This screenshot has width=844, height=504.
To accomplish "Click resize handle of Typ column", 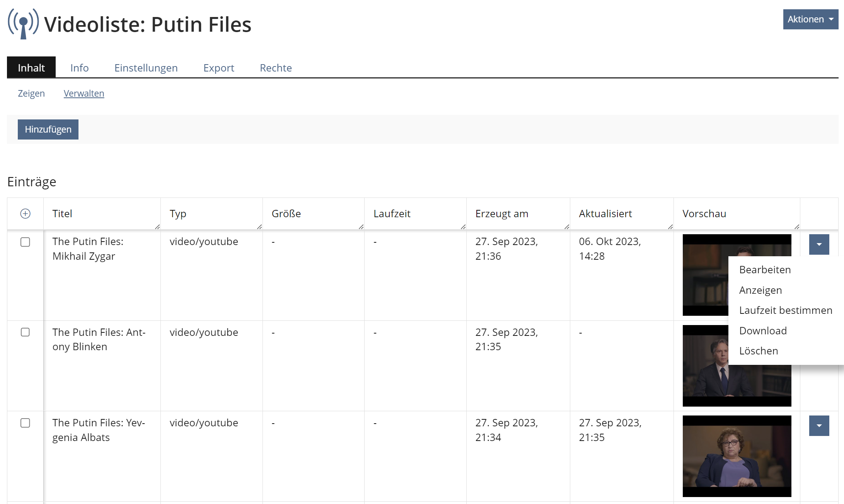I will (x=259, y=227).
